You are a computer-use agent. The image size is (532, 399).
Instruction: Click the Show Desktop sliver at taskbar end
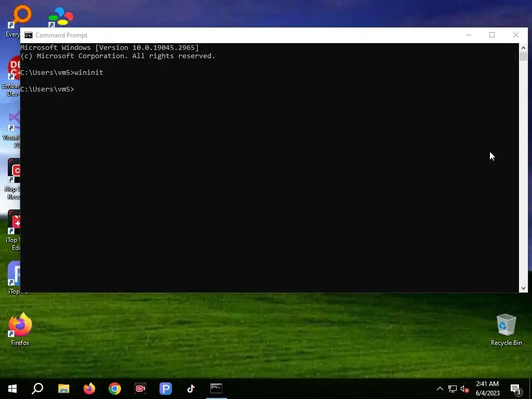tap(530, 389)
